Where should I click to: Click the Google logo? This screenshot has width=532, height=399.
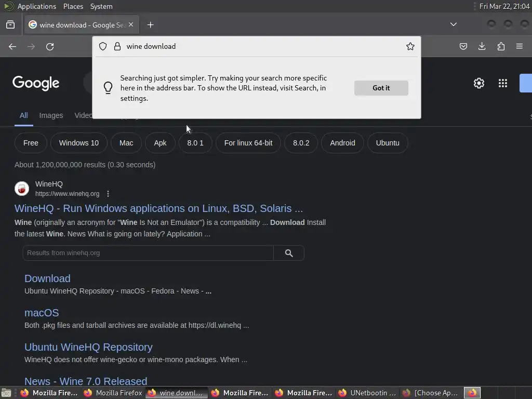(x=36, y=83)
